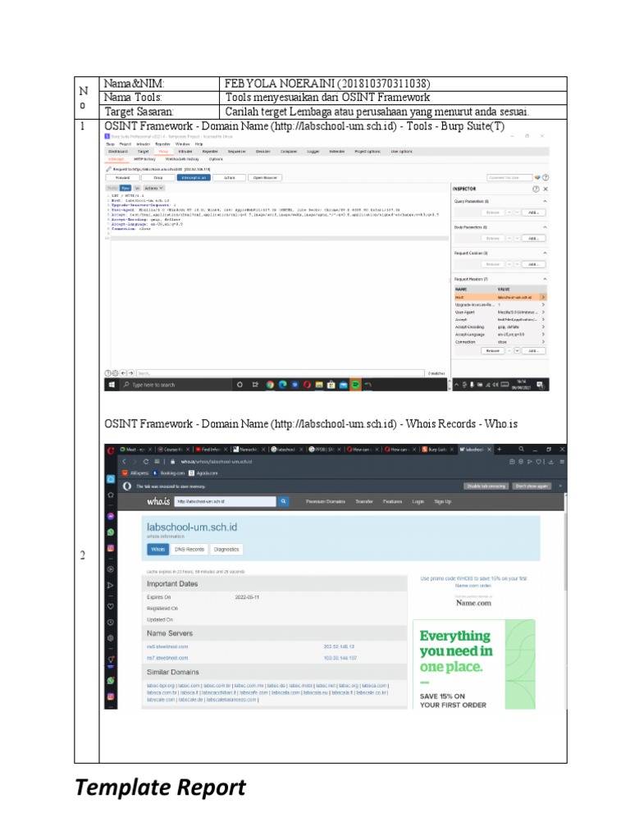Toggle Intercept is on button in Burp
Viewport: 630px width, 840px height.
(x=194, y=178)
